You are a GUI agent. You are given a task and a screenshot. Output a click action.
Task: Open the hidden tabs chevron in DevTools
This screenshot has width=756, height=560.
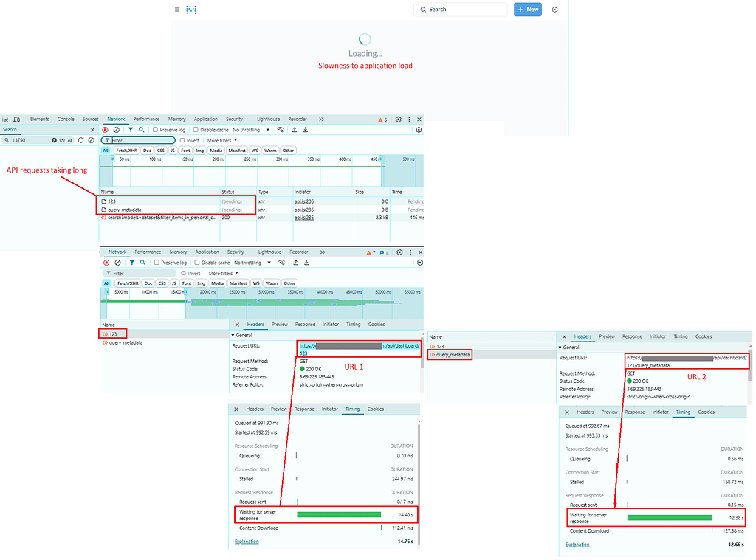point(320,119)
